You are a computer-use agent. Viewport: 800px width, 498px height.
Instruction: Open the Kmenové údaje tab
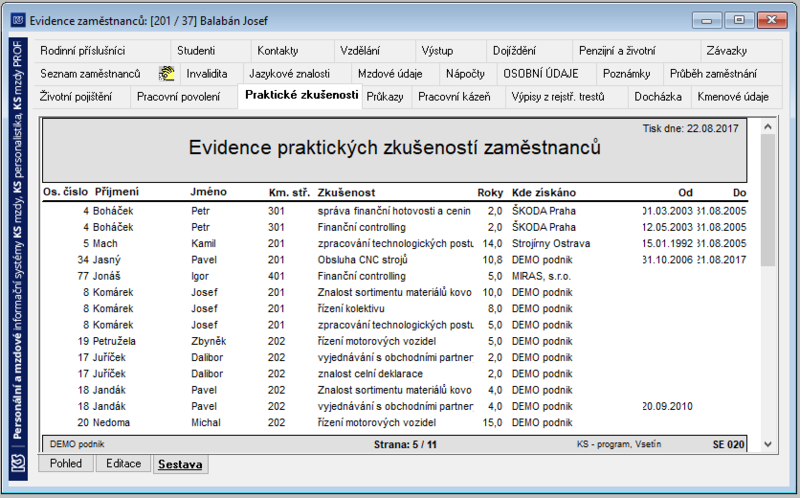[x=737, y=97]
